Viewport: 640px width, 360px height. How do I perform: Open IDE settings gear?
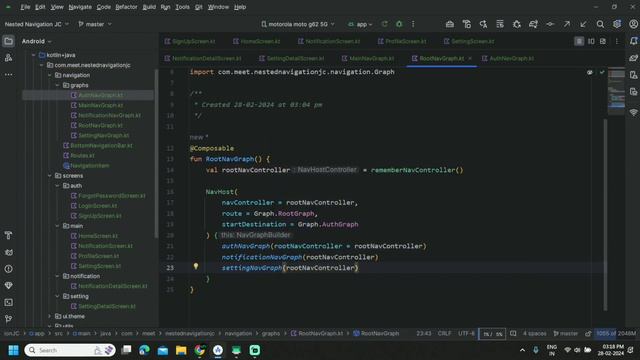(617, 24)
